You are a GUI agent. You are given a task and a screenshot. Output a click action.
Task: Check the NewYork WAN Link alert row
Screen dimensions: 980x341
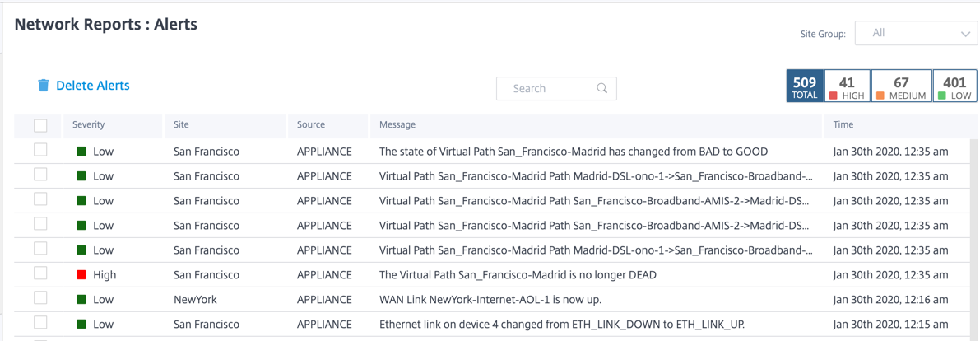[x=40, y=298]
